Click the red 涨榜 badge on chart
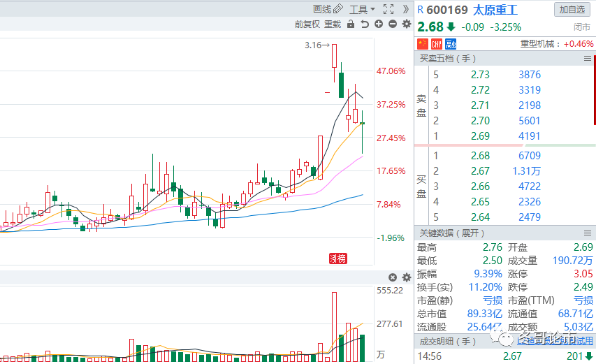The height and width of the screenshot is (364, 596). pyautogui.click(x=338, y=259)
